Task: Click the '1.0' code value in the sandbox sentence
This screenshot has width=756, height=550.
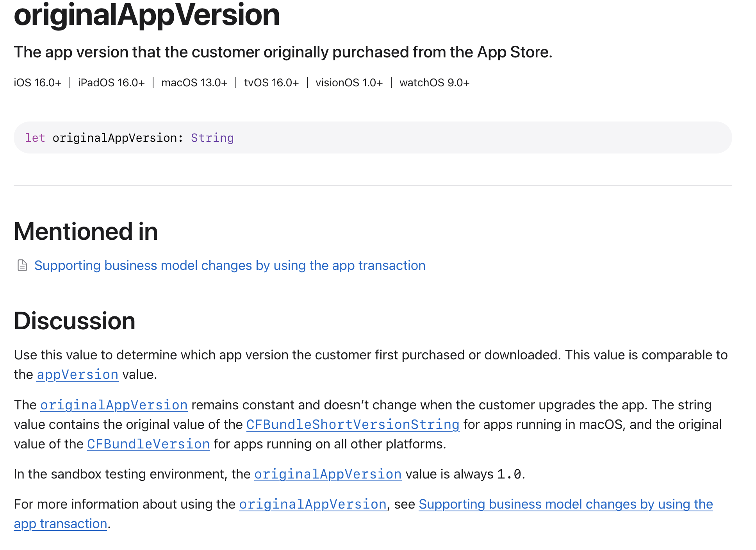Action: pyautogui.click(x=509, y=474)
